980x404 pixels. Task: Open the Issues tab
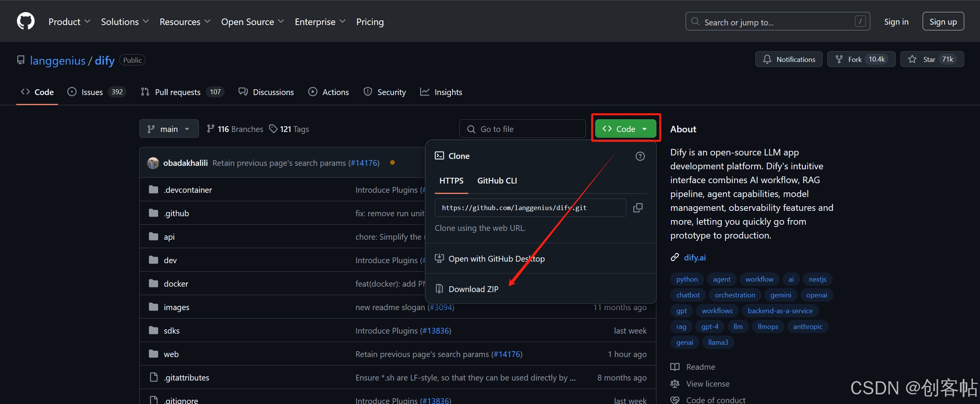tap(92, 92)
